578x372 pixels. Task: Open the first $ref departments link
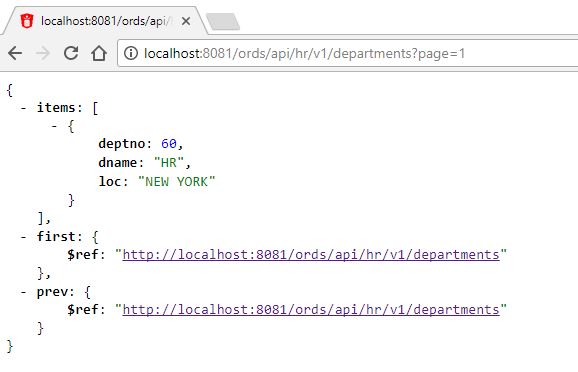coord(311,255)
